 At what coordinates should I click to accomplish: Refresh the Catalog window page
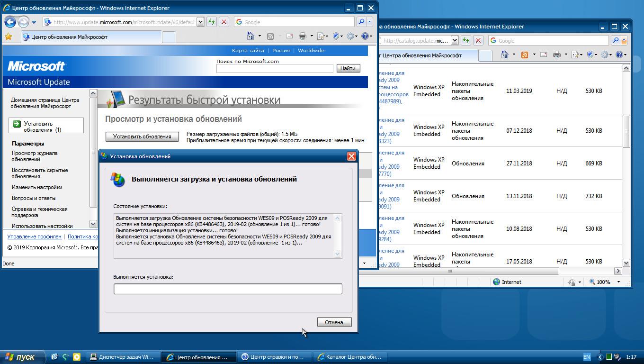[466, 40]
